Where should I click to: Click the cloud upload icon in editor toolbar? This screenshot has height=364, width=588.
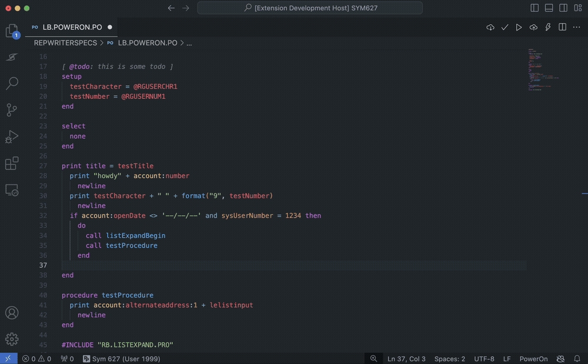pyautogui.click(x=533, y=27)
